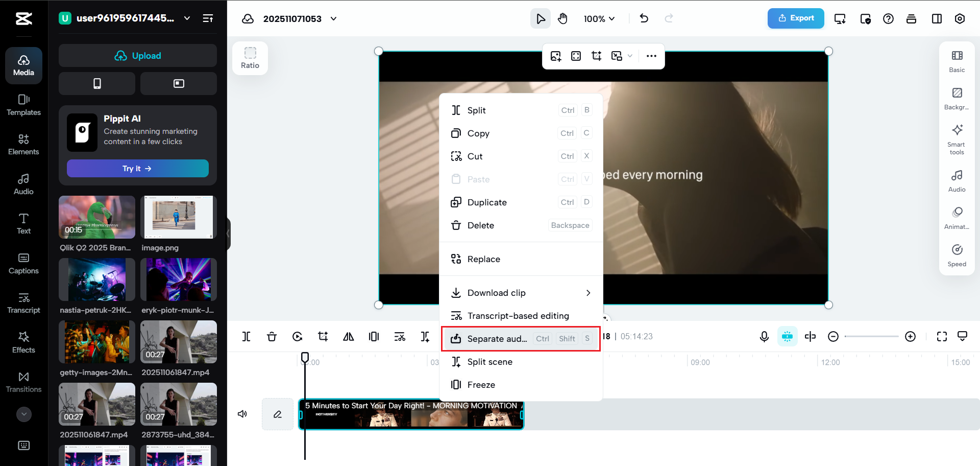Screen dimensions: 980x466
Task: Click the track cover edit pencil
Action: pyautogui.click(x=278, y=414)
